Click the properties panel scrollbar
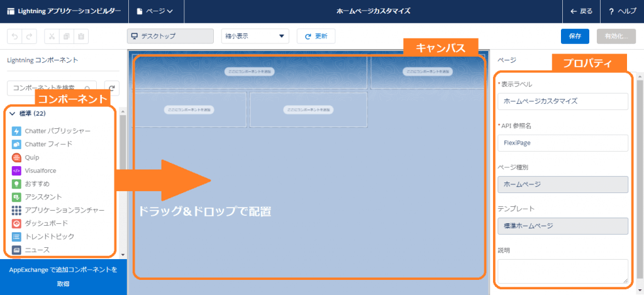644x295 pixels. [x=640, y=181]
